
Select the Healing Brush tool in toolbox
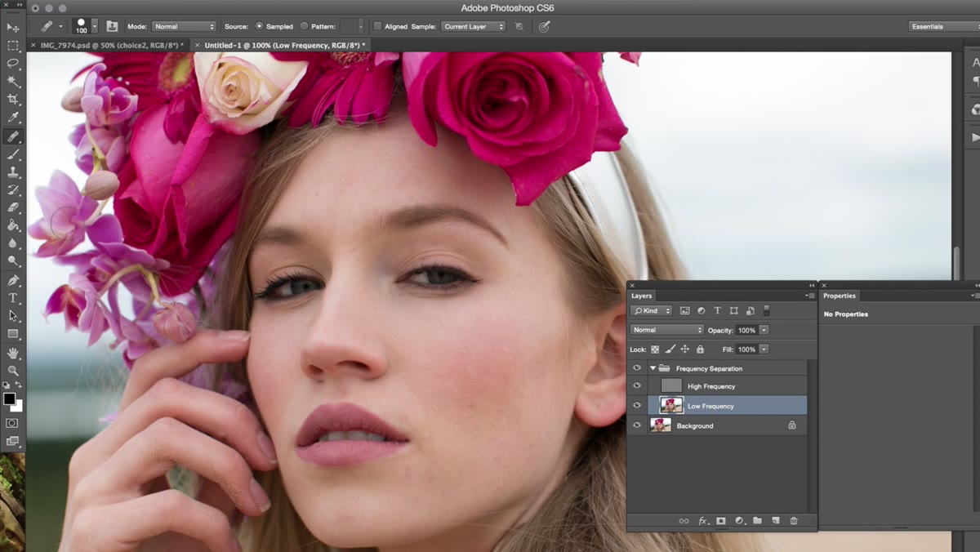[x=13, y=136]
